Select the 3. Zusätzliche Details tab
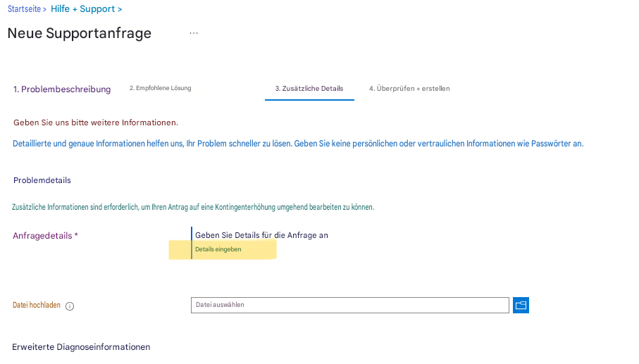This screenshot has height=364, width=639. point(309,89)
